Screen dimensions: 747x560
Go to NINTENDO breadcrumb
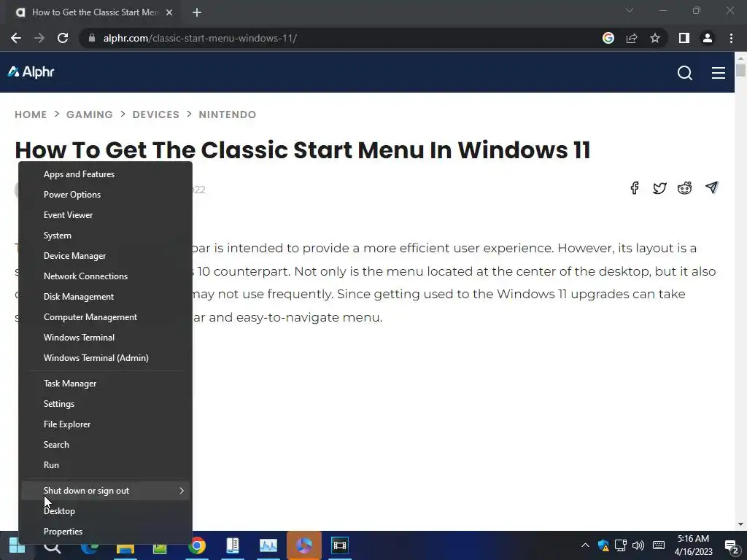[228, 114]
